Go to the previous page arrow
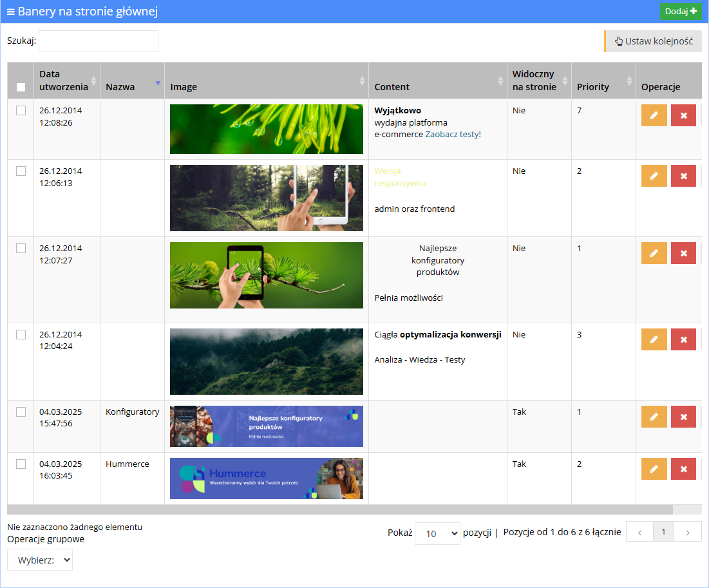The height and width of the screenshot is (588, 709). click(640, 533)
